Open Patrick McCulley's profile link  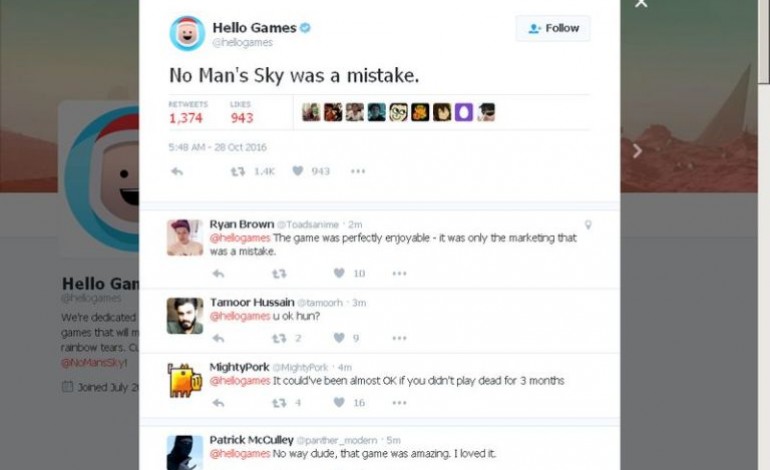(251, 440)
